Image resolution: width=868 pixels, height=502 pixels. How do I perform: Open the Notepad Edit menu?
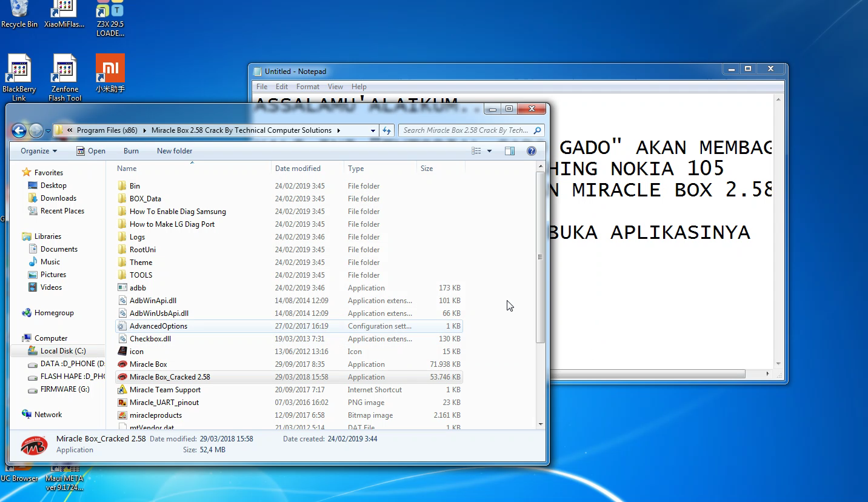point(282,87)
